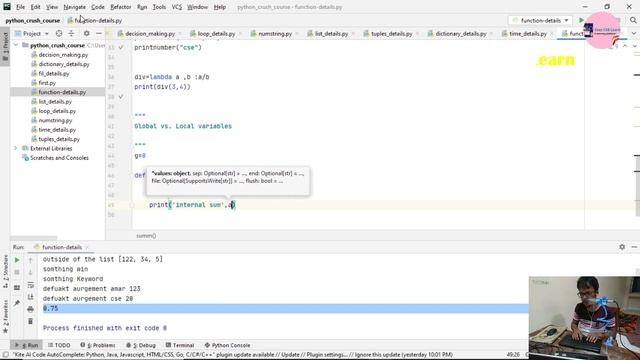Toggle pin tab in Run panel
640x360 pixels.
click(x=17, y=303)
